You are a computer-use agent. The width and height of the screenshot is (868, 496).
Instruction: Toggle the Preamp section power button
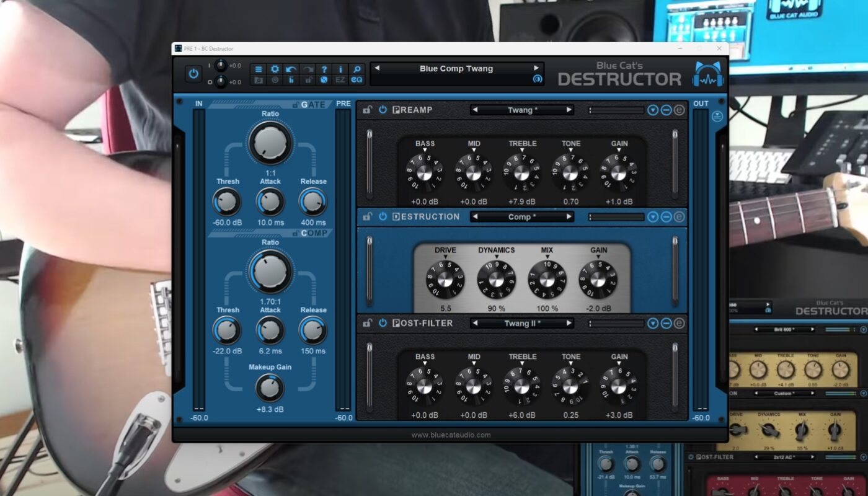383,110
